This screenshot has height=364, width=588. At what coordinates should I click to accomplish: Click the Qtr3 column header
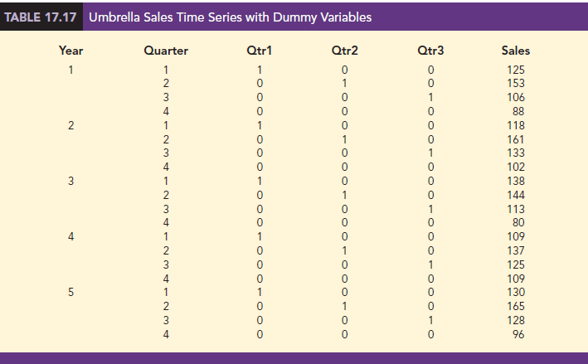coord(430,51)
